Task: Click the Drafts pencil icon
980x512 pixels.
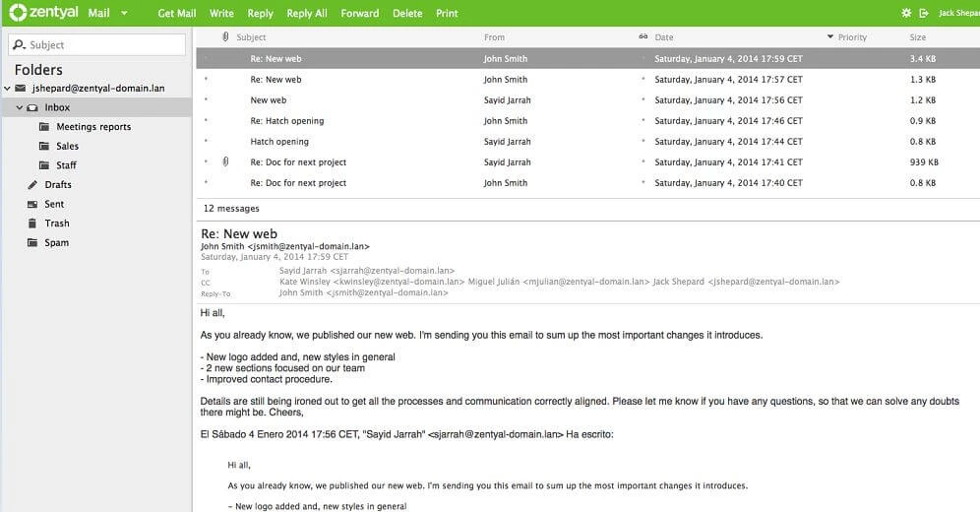Action: tap(32, 184)
